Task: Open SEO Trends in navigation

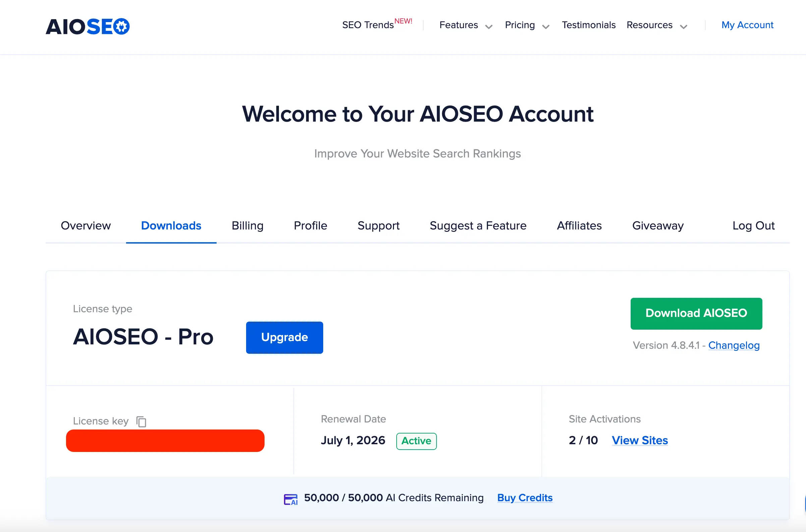Action: 368,25
